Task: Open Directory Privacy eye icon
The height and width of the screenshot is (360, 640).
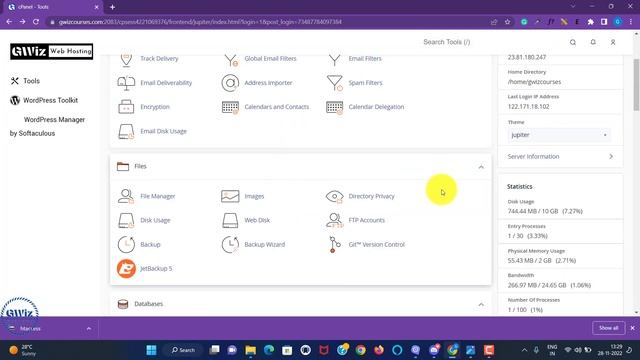Action: pyautogui.click(x=334, y=196)
